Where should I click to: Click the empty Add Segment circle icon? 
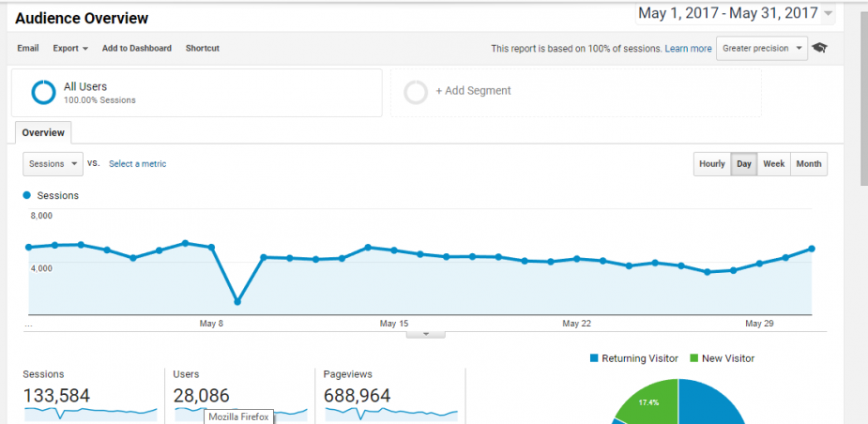pyautogui.click(x=416, y=93)
